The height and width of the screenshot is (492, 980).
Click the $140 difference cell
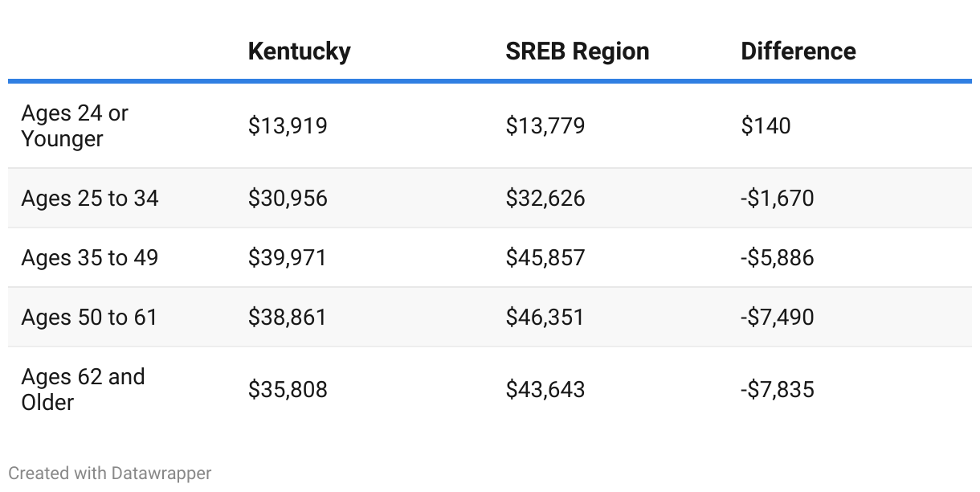pyautogui.click(x=766, y=126)
